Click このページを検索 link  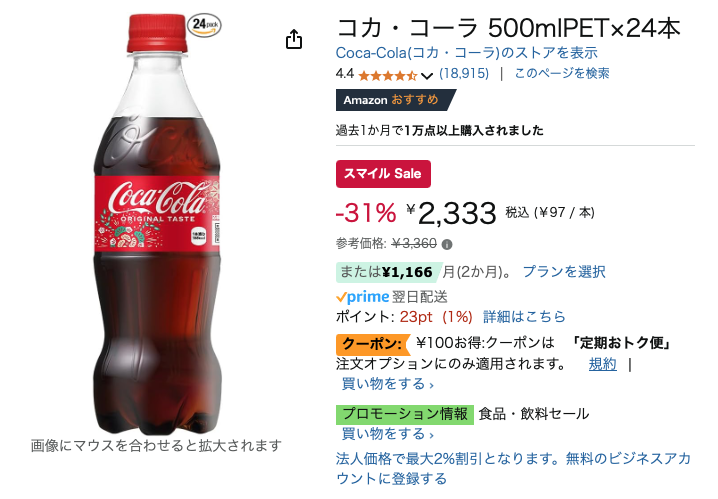(562, 74)
